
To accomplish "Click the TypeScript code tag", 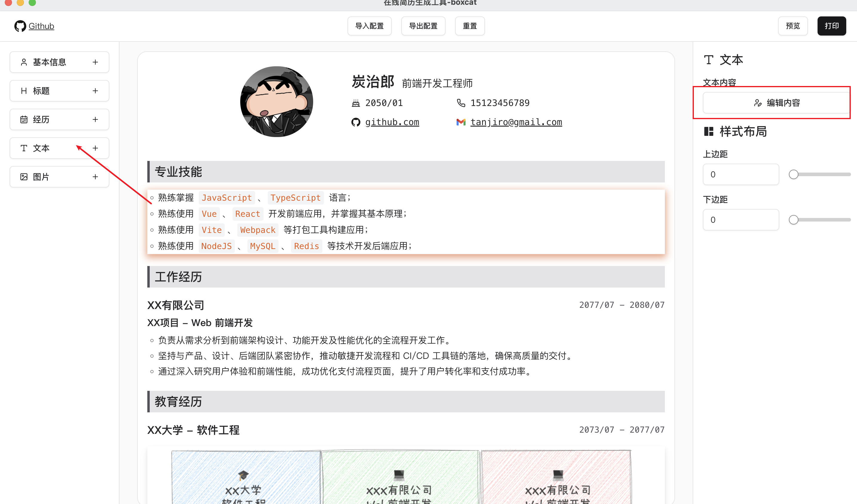I will tap(295, 198).
